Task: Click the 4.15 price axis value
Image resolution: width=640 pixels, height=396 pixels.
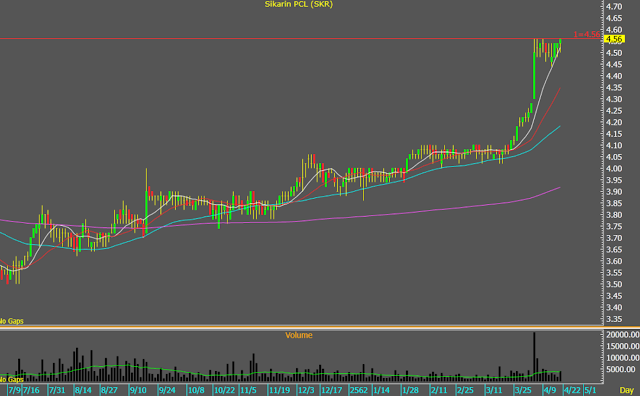Action: pos(614,134)
